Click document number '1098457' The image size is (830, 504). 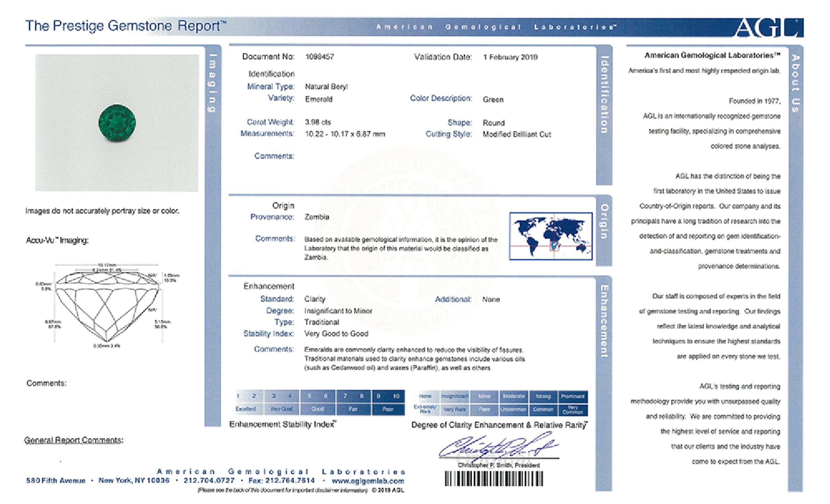pos(320,57)
